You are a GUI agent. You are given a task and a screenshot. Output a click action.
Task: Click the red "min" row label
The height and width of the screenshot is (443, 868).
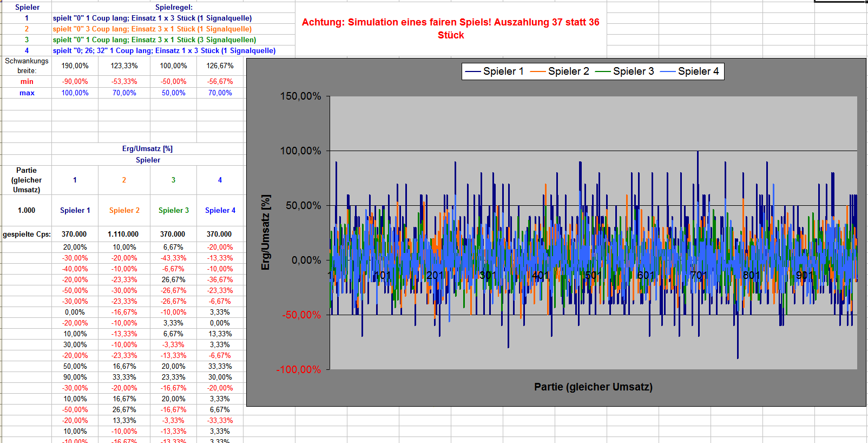[27, 81]
